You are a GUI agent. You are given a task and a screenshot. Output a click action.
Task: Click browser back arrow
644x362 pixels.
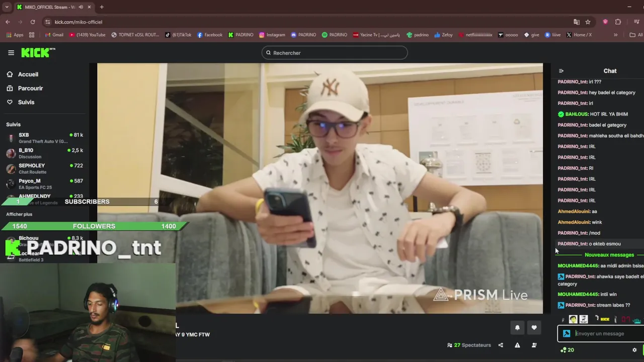[8, 22]
